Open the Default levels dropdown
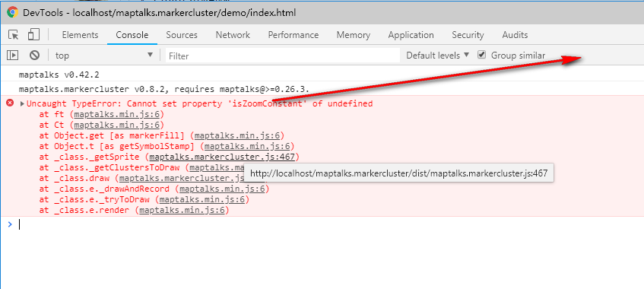This screenshot has width=644, height=289. click(x=437, y=55)
